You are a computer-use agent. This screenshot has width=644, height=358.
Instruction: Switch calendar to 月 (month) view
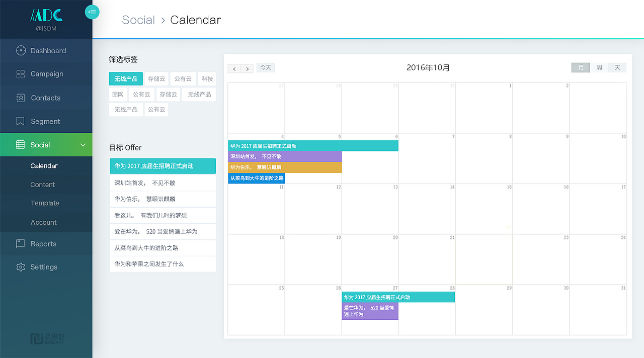[581, 67]
